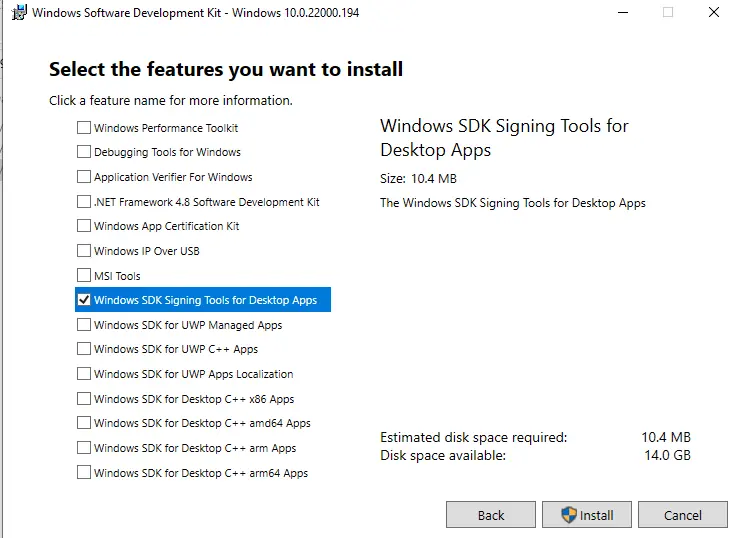Check Windows SDK for UWP C++ Apps box
Screen dimensions: 731x538
coord(84,349)
